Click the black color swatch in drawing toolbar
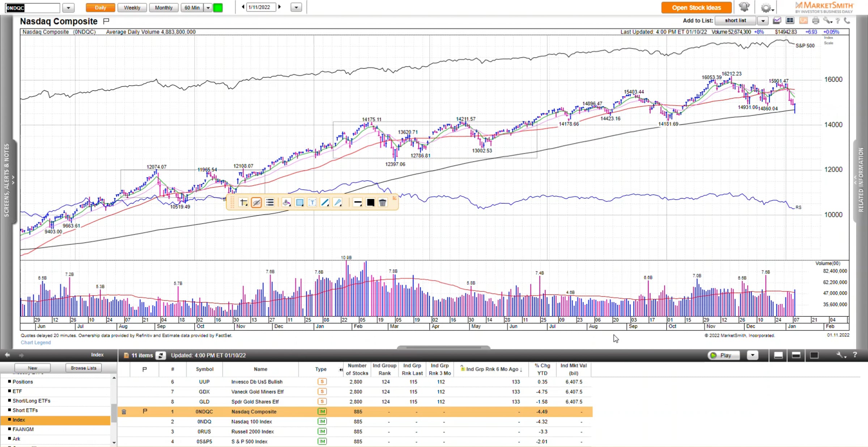Image resolution: width=868 pixels, height=447 pixels. [x=370, y=203]
